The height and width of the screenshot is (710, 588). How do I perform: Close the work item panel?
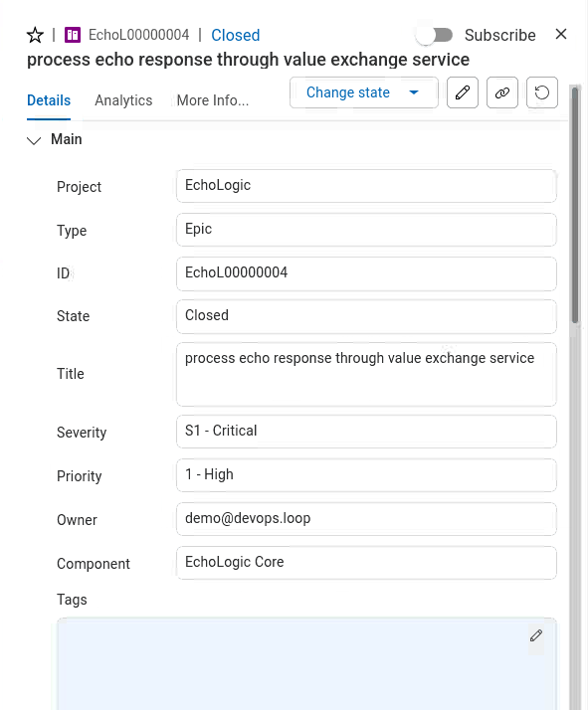[x=561, y=34]
